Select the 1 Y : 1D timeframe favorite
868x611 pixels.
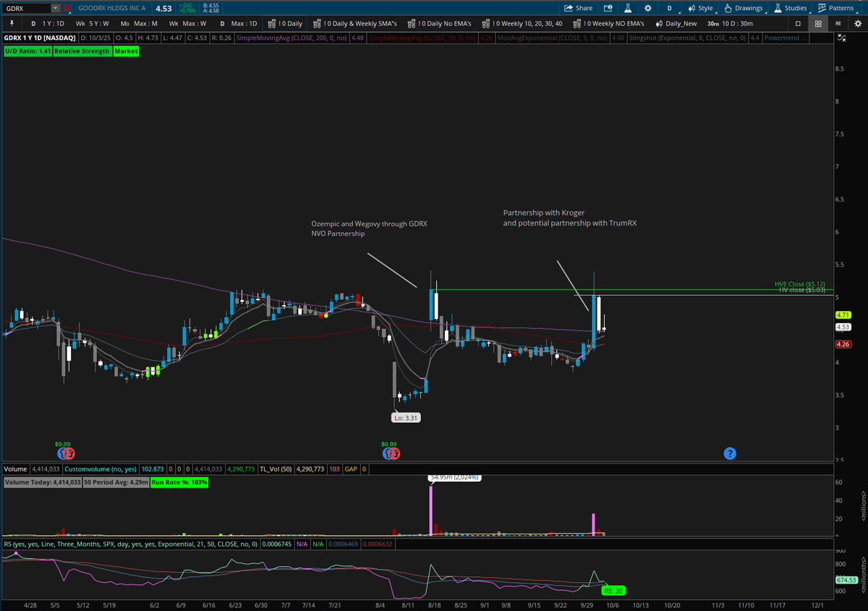[46, 23]
